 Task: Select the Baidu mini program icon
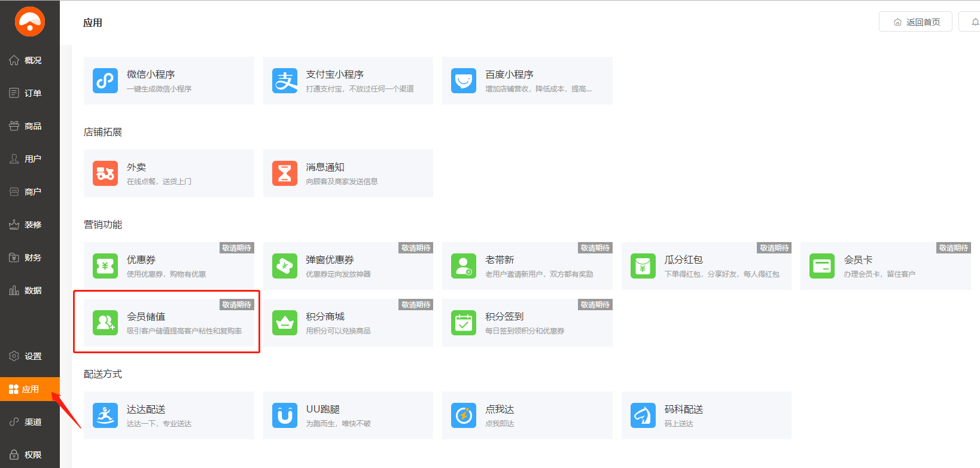[x=464, y=81]
